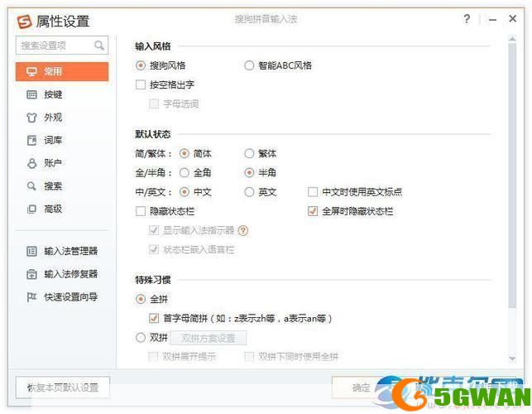532x414 pixels.
Task: Select 英文 as default language
Action: pos(249,192)
